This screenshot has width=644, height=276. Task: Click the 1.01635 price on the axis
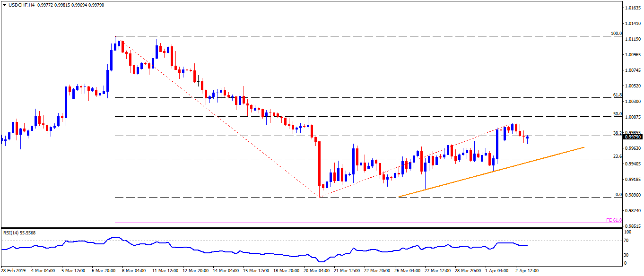point(632,8)
